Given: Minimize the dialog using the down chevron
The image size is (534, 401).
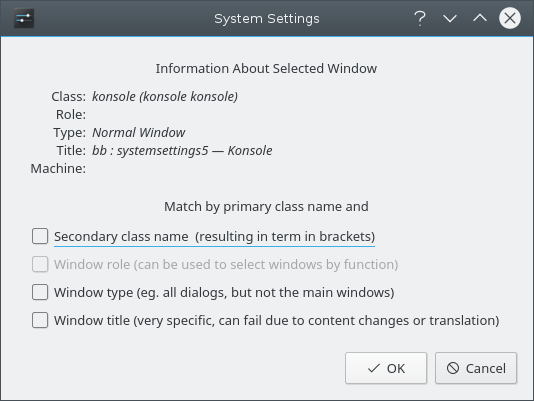Looking at the screenshot, I should [x=450, y=18].
